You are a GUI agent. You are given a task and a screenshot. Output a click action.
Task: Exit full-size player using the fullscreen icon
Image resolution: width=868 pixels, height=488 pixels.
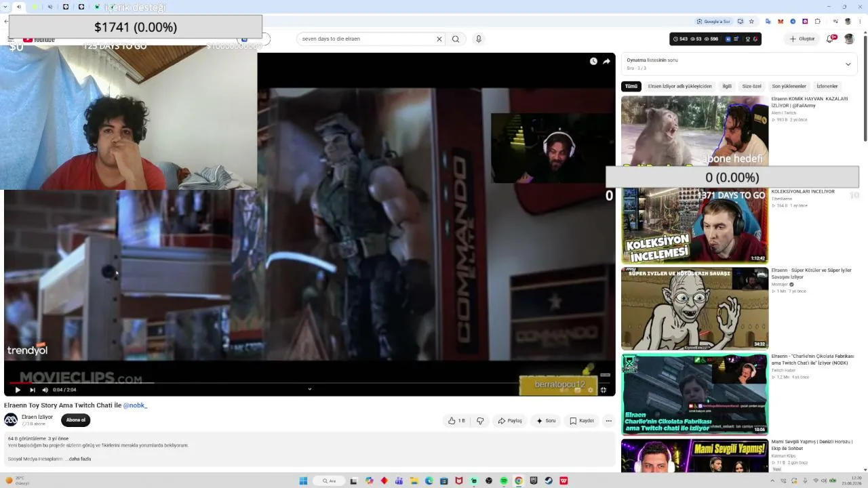[603, 390]
